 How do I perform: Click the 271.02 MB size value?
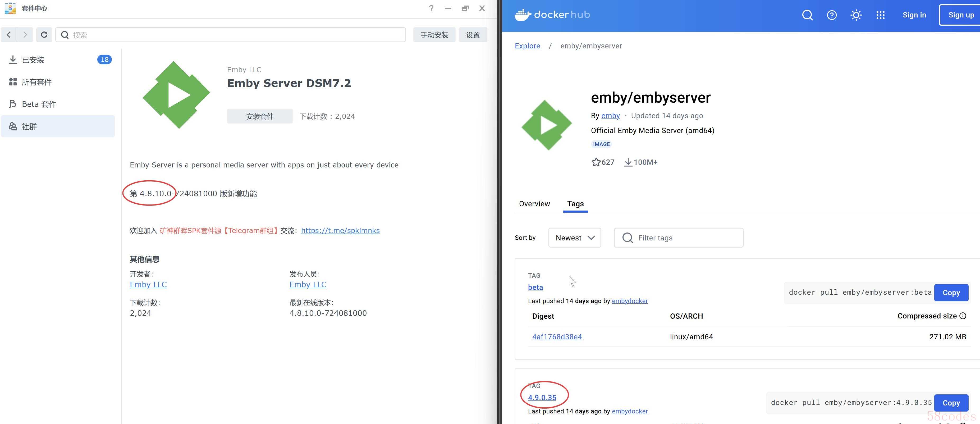click(x=947, y=336)
